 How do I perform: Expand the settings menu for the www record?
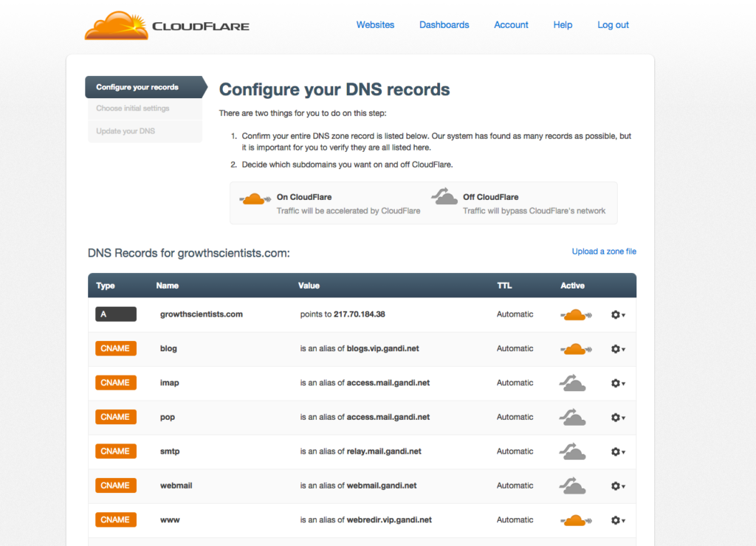point(617,520)
